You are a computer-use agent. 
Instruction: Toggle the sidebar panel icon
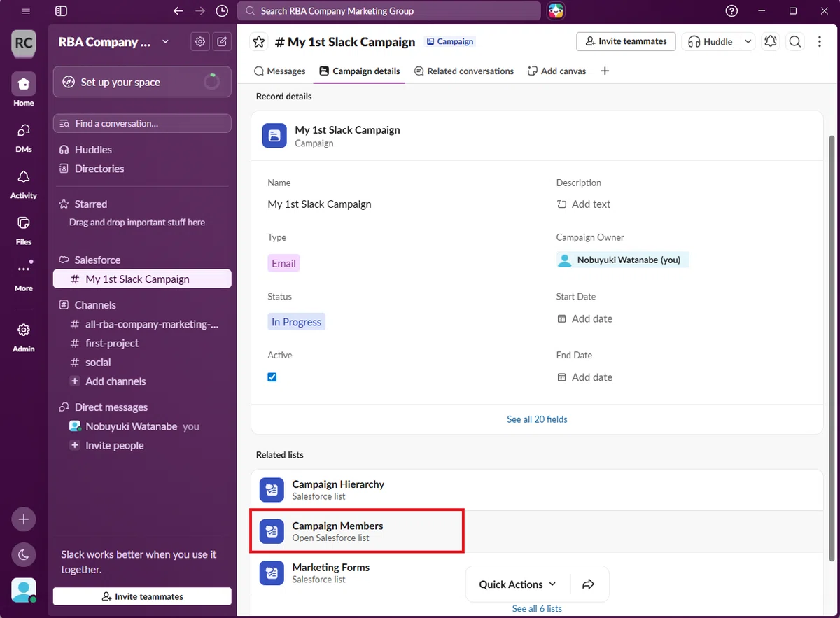[x=61, y=11]
